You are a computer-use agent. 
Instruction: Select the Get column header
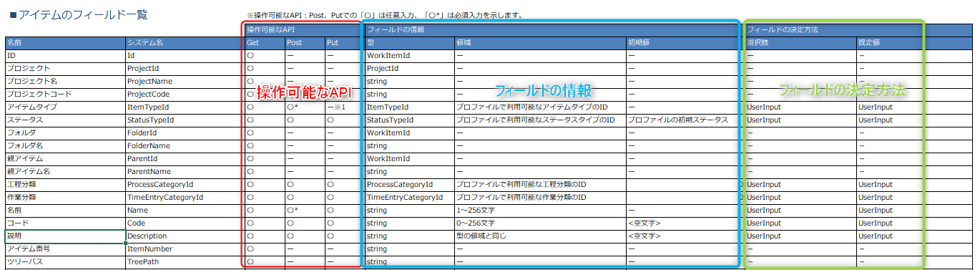tap(265, 43)
